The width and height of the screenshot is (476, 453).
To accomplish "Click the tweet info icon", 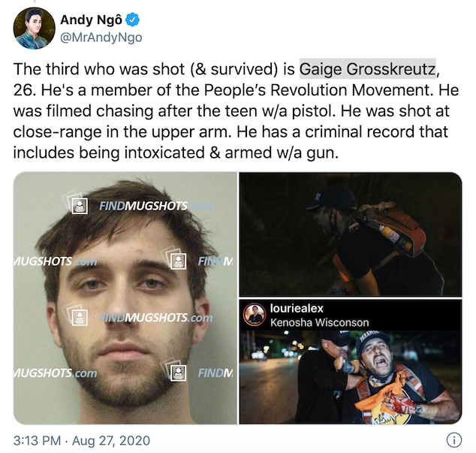I will click(454, 439).
